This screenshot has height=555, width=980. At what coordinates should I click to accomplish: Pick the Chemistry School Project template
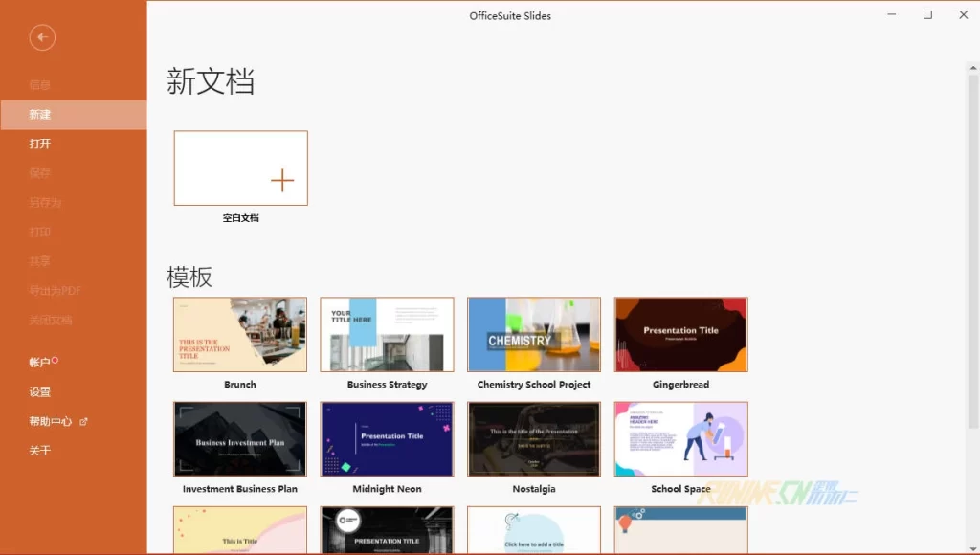coord(534,335)
